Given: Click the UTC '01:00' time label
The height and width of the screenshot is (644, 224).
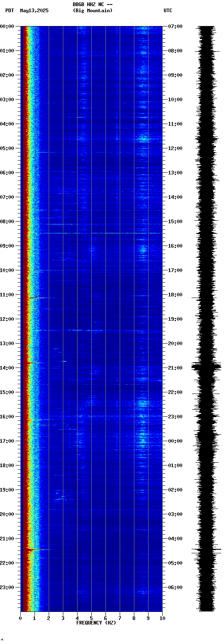Looking at the screenshot, I should (175, 466).
